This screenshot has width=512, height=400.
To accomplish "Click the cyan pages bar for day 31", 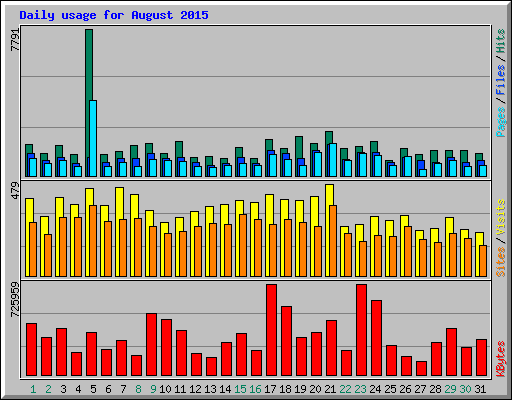I will pyautogui.click(x=483, y=171).
